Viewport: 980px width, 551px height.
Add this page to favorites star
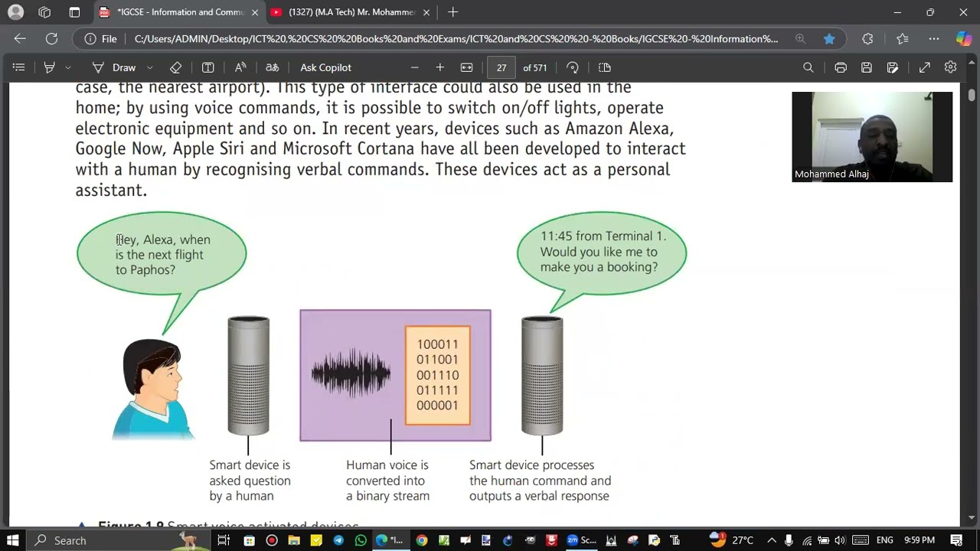(829, 38)
